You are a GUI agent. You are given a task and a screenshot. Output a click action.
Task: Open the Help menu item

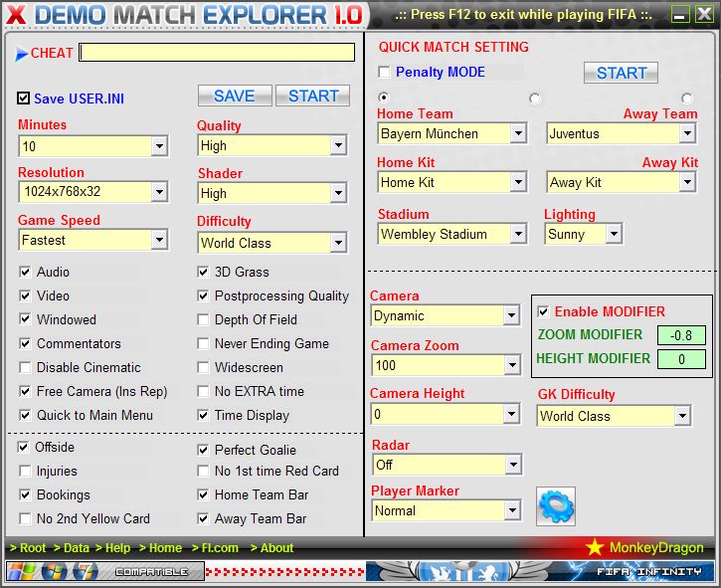click(113, 547)
